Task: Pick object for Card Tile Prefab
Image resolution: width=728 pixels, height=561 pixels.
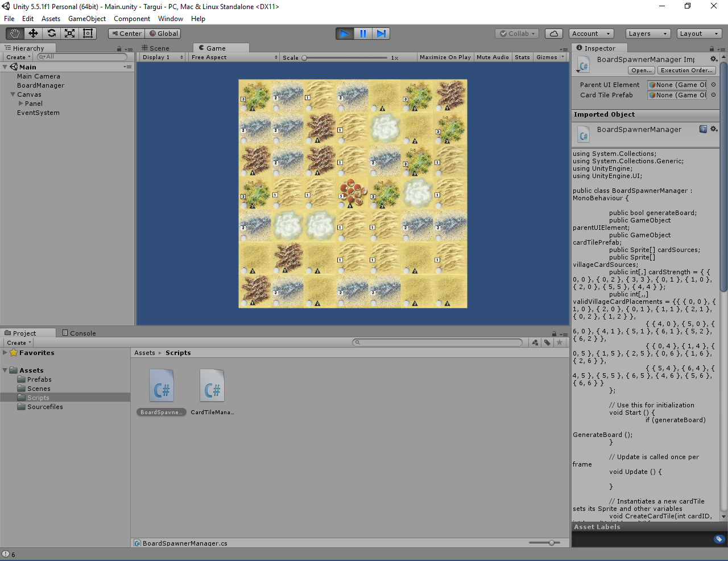Action: 713,95
